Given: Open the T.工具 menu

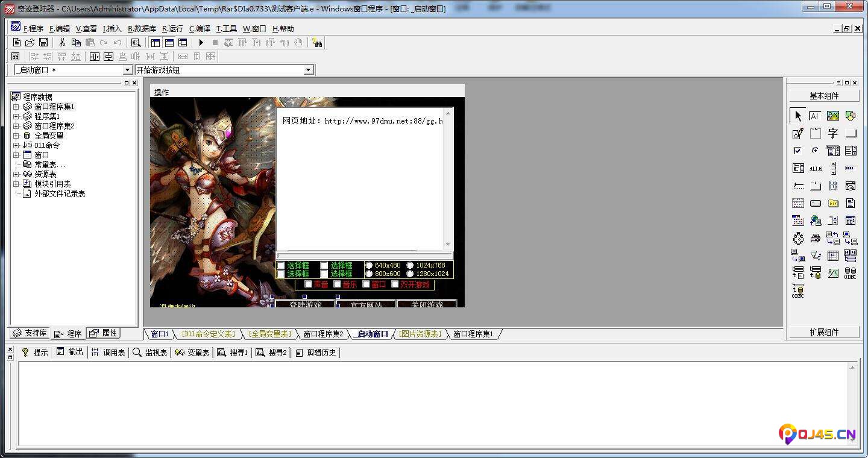Looking at the screenshot, I should 227,28.
